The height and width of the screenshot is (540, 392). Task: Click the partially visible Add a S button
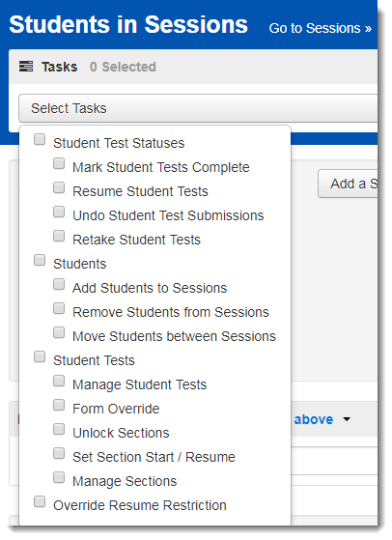(348, 184)
